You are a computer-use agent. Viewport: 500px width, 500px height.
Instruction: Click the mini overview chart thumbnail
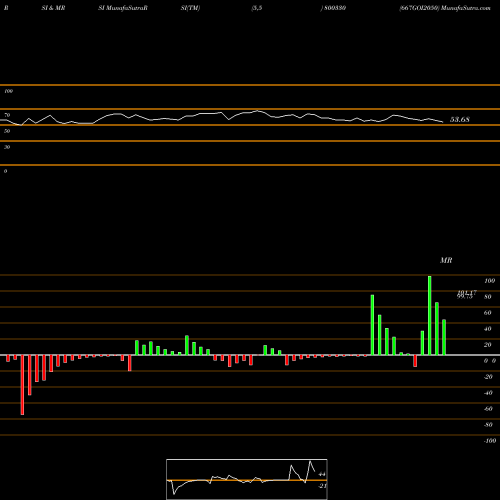247,479
